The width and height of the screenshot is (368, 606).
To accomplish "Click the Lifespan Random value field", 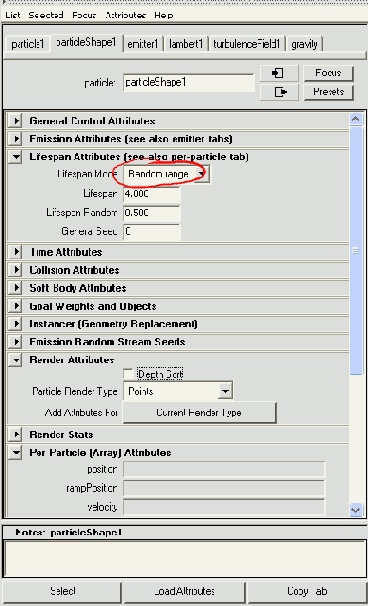I will click(152, 213).
